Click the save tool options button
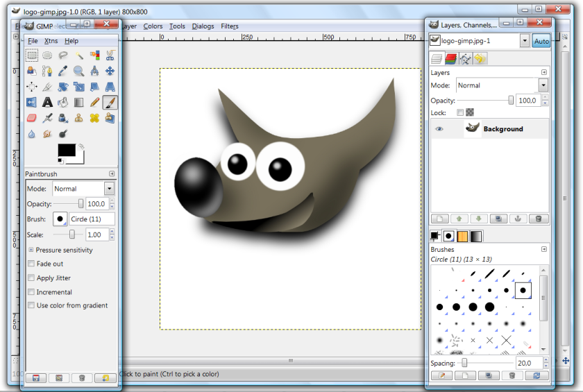The height and width of the screenshot is (392, 583). click(x=36, y=378)
